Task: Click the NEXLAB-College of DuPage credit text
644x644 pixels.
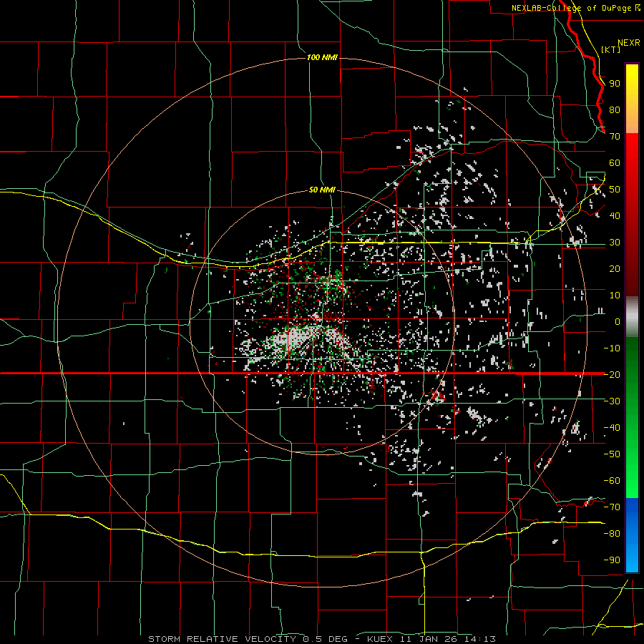Action: [575, 8]
